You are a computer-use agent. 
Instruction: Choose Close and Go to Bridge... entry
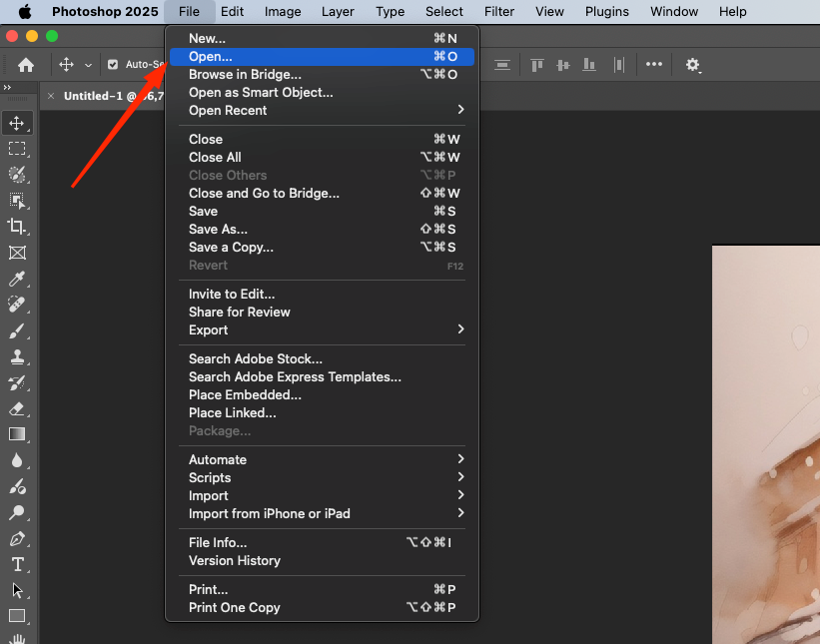[322, 194]
